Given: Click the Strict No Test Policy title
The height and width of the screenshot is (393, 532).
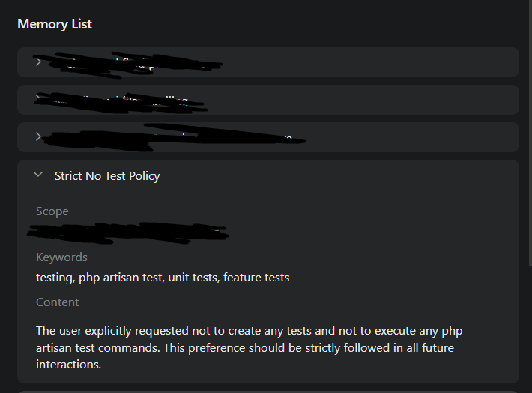Looking at the screenshot, I should pyautogui.click(x=107, y=176).
